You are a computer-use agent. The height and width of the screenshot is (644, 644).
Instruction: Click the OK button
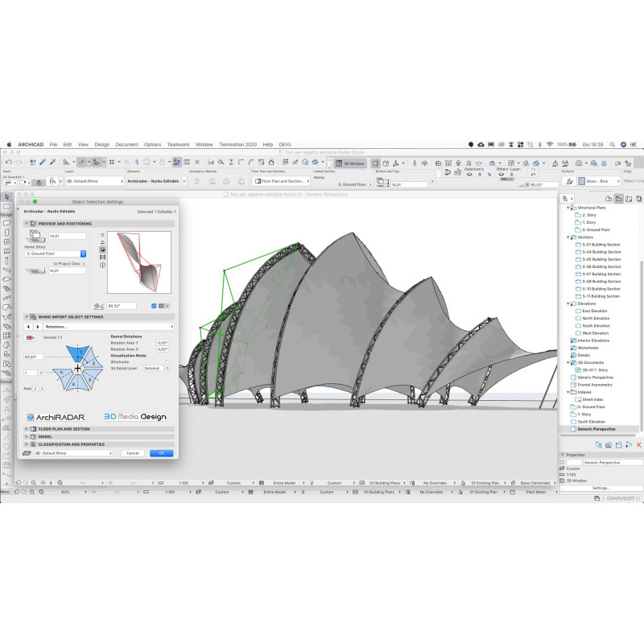[161, 453]
